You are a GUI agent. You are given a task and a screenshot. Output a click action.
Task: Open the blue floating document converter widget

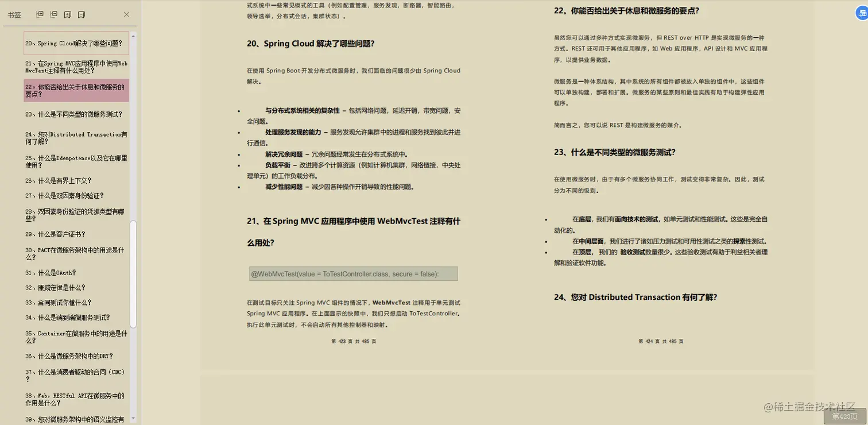click(861, 13)
